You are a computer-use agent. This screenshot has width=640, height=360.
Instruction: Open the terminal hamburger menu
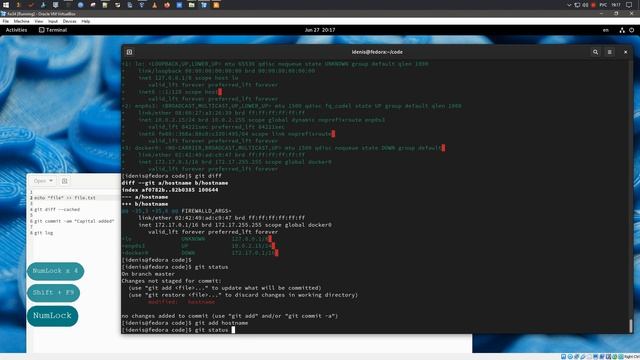click(609, 52)
